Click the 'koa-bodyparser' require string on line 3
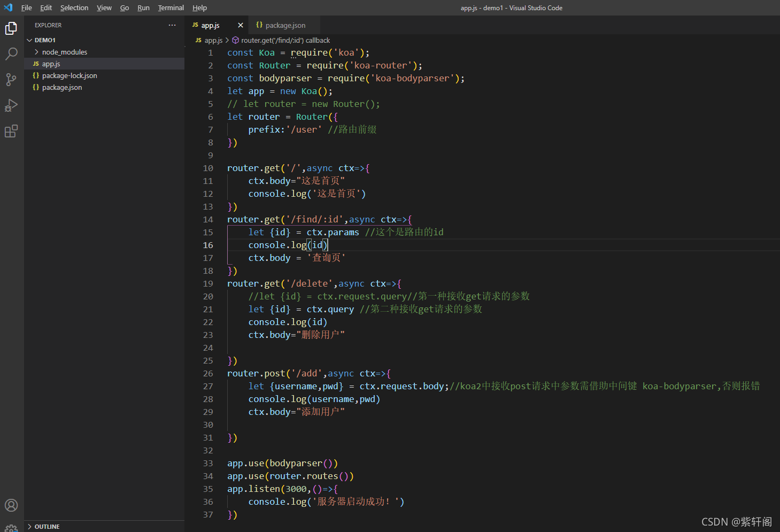 (413, 78)
